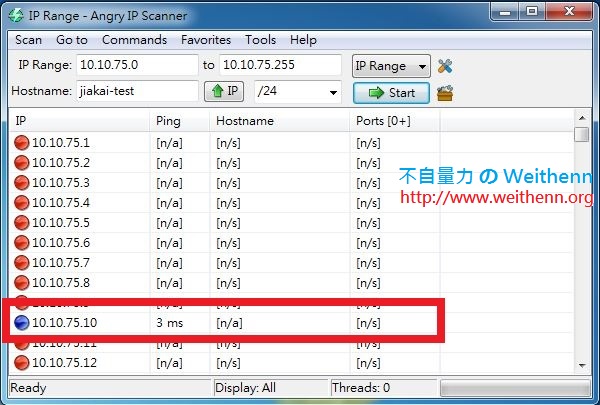Open the Preferences wrench icon

445,66
